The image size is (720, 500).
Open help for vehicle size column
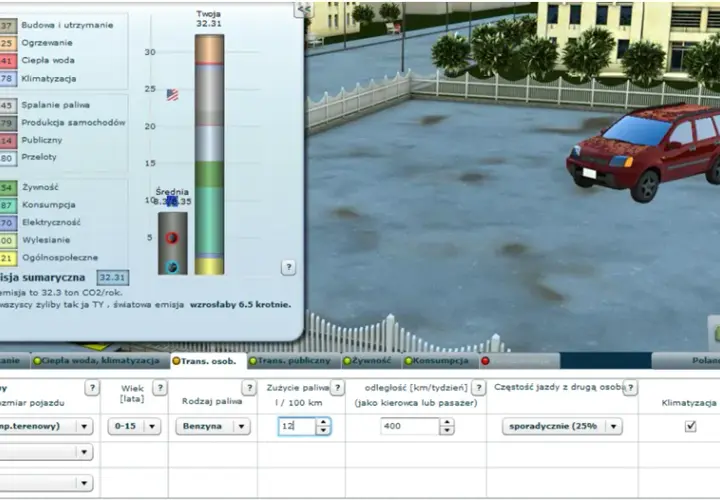92,388
